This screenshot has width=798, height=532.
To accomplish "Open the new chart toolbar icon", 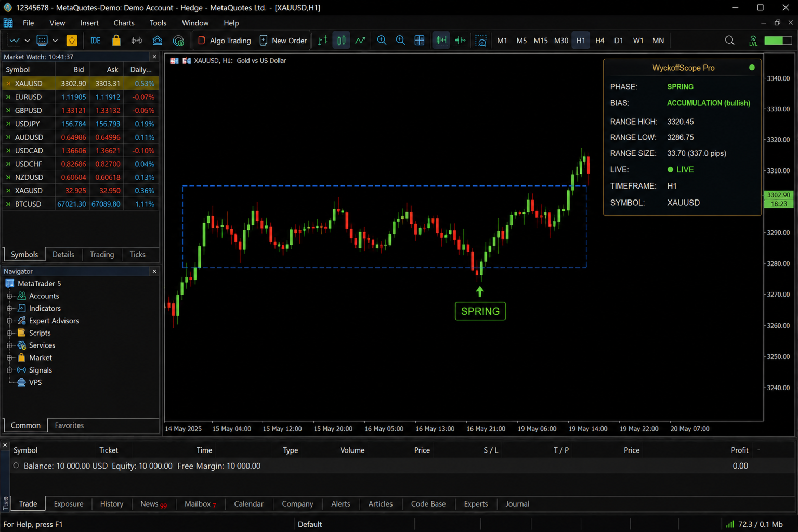I will tap(15, 41).
